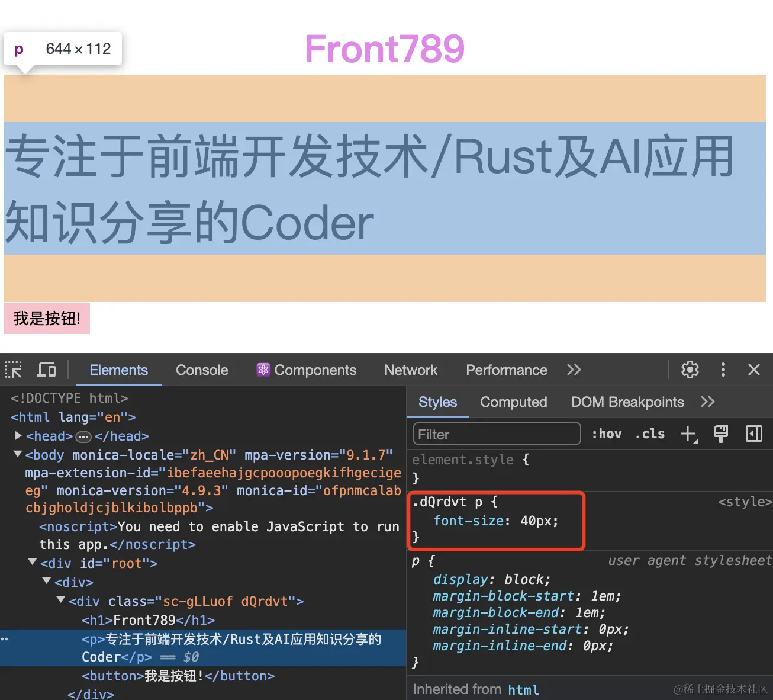Toggle the device toolbar icon
773x700 pixels.
(46, 370)
